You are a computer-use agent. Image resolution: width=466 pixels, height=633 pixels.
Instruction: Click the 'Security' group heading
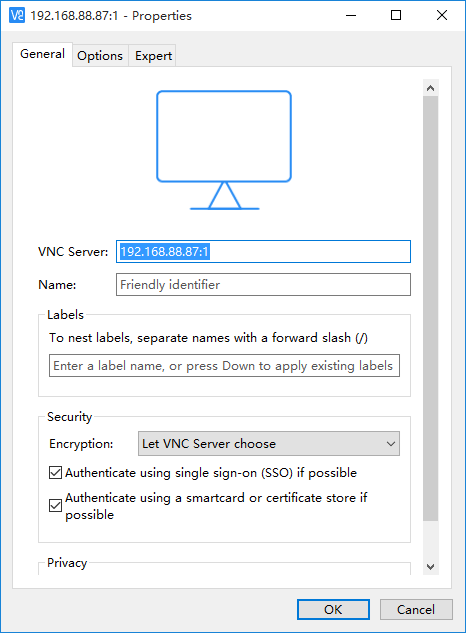[69, 417]
